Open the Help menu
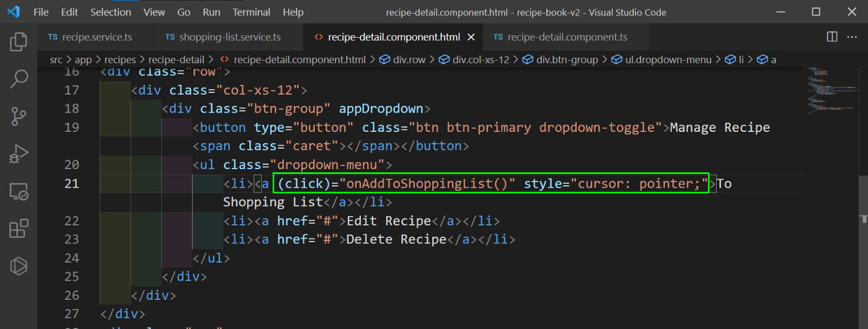The height and width of the screenshot is (329, 868). [x=293, y=12]
